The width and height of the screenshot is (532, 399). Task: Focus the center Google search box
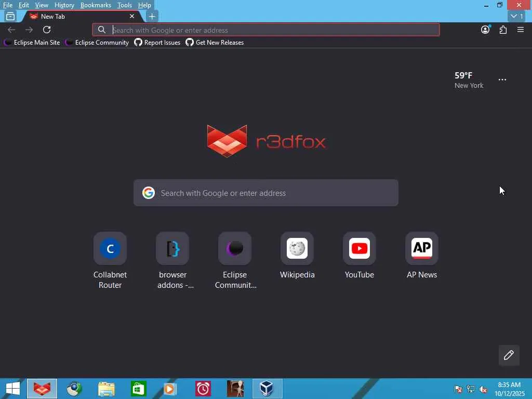click(x=266, y=193)
